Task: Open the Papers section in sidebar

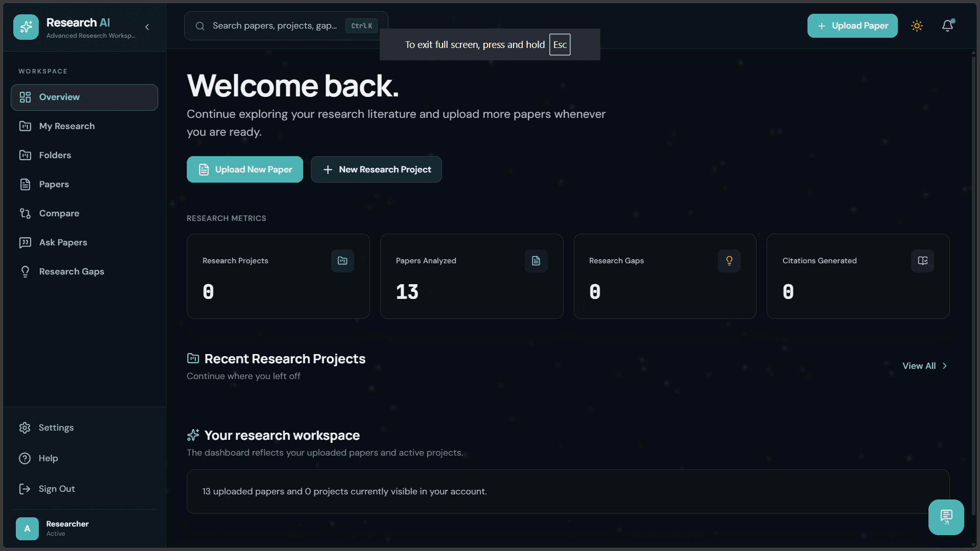Action: [84, 184]
